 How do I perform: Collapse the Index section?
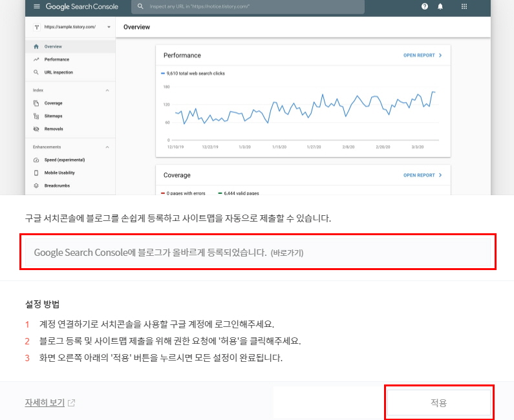(107, 90)
